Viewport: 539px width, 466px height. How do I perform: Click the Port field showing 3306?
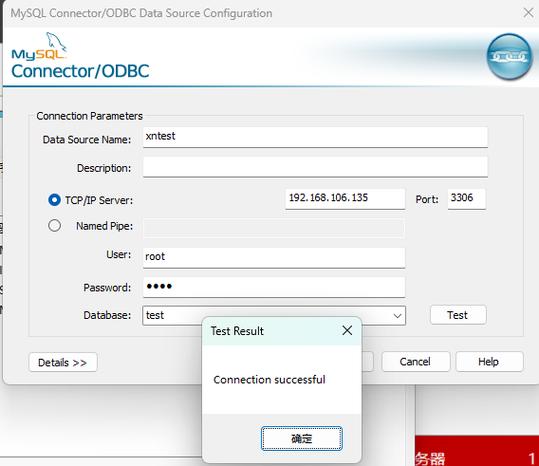pyautogui.click(x=466, y=199)
